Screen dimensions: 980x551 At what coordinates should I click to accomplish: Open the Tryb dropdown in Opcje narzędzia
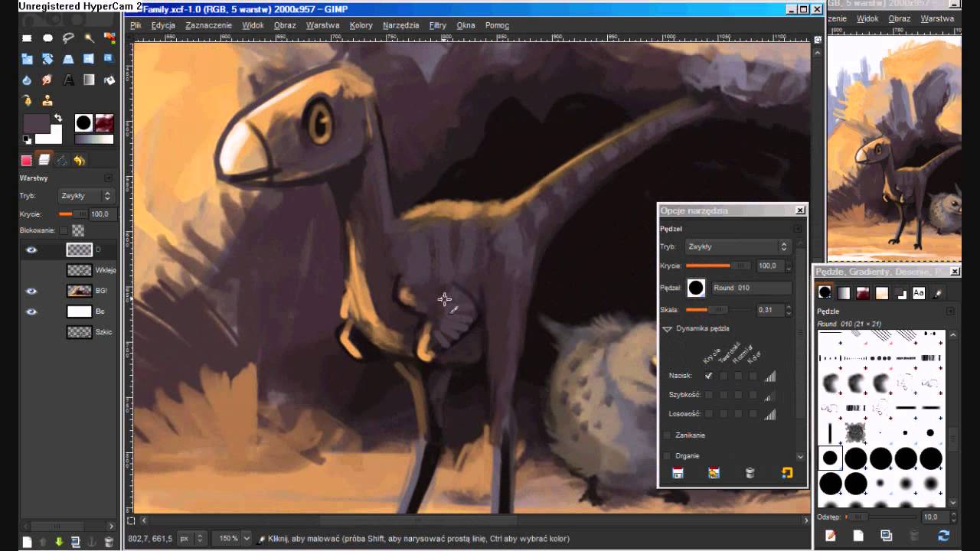pyautogui.click(x=737, y=246)
